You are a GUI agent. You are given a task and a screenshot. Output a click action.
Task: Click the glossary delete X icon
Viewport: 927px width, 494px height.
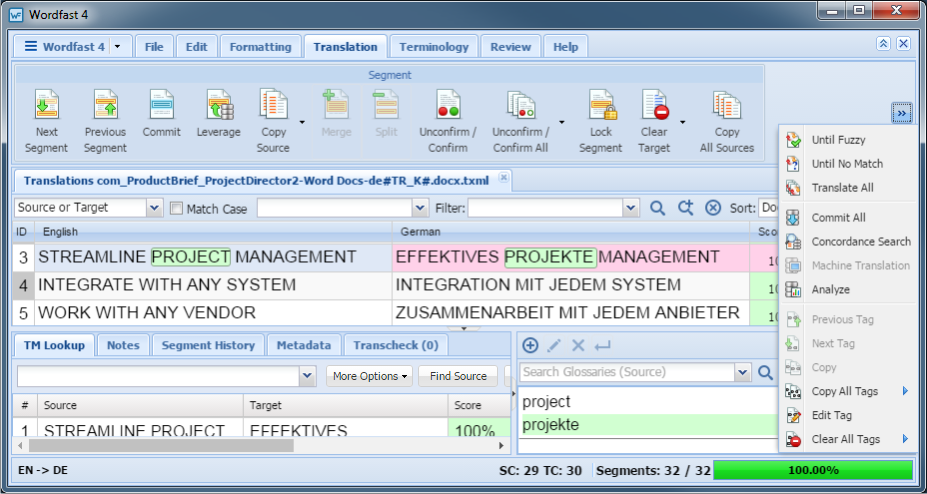(578, 346)
